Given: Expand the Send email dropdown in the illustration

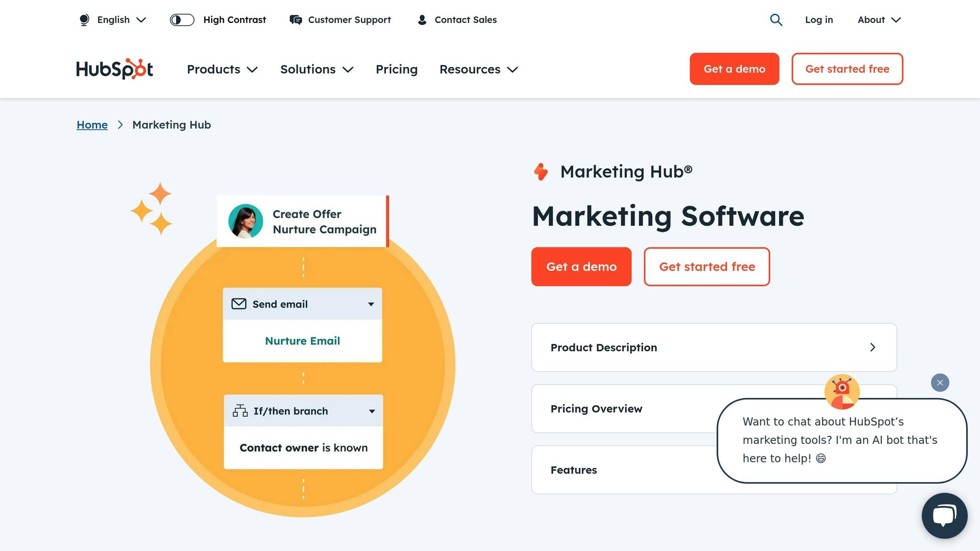Looking at the screenshot, I should (x=370, y=304).
